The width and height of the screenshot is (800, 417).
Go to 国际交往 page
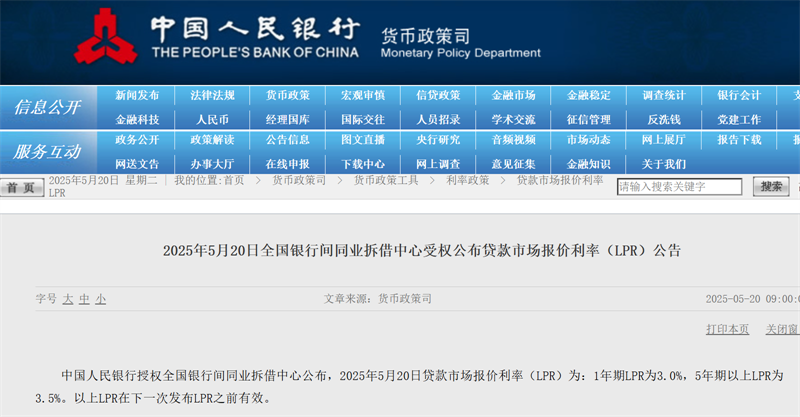tap(363, 120)
